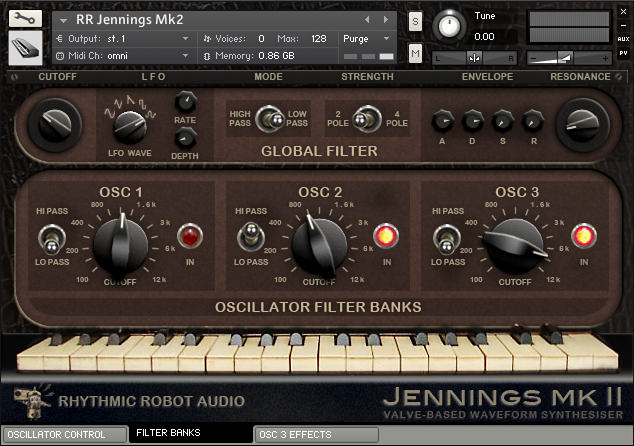Click the Output routing icon beside Output label
Image resolution: width=634 pixels, height=446 pixels.
[59, 39]
